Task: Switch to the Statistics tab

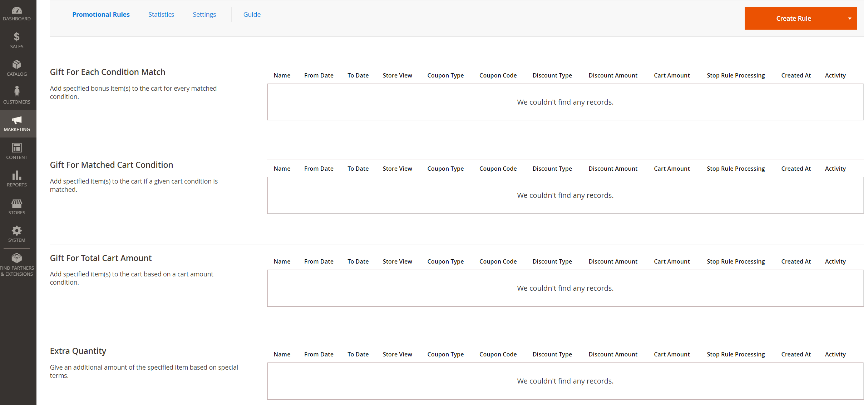Action: tap(161, 15)
